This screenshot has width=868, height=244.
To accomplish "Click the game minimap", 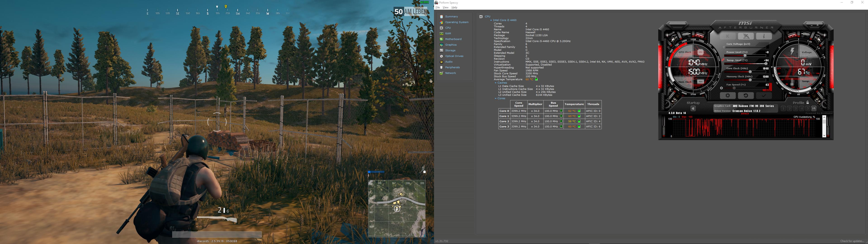I will [x=397, y=209].
